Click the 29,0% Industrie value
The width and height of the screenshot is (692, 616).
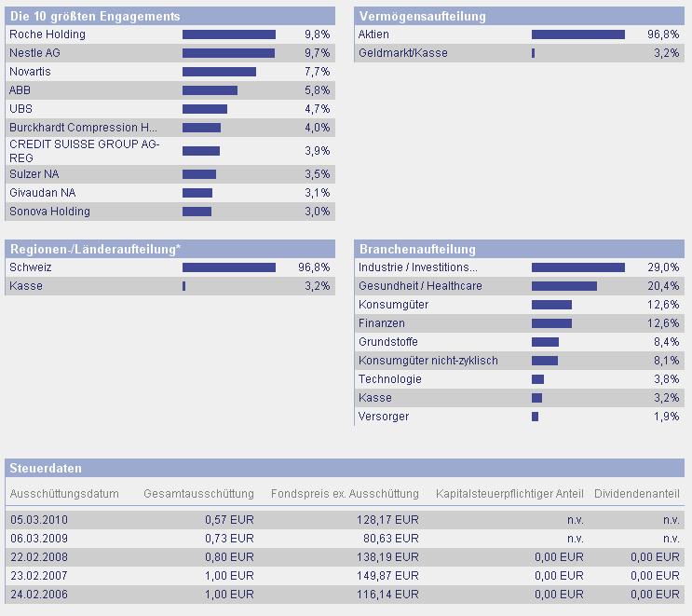pos(663,267)
